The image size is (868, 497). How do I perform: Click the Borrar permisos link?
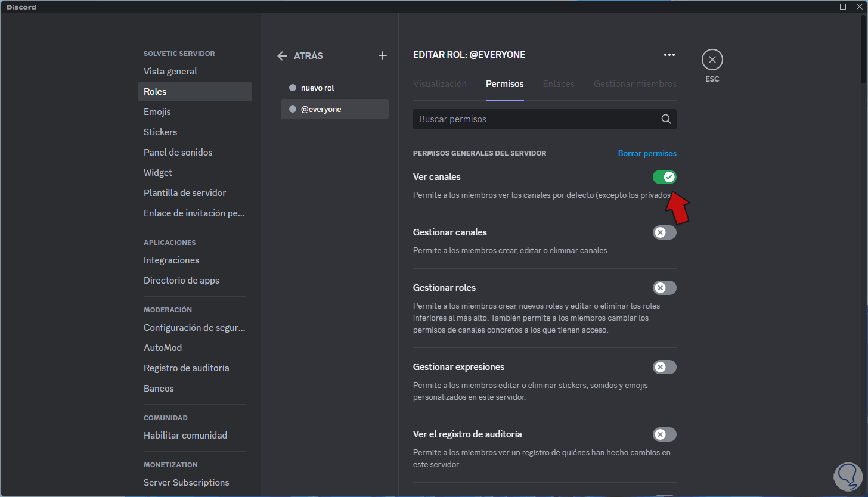(647, 153)
